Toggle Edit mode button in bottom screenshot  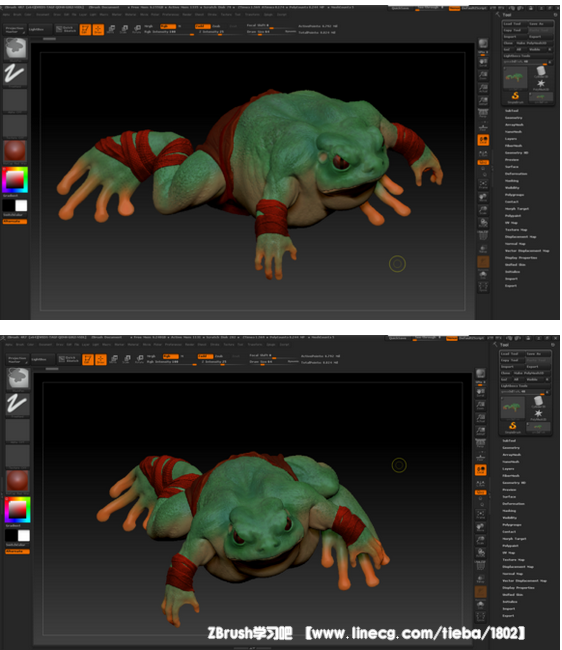[x=88, y=359]
